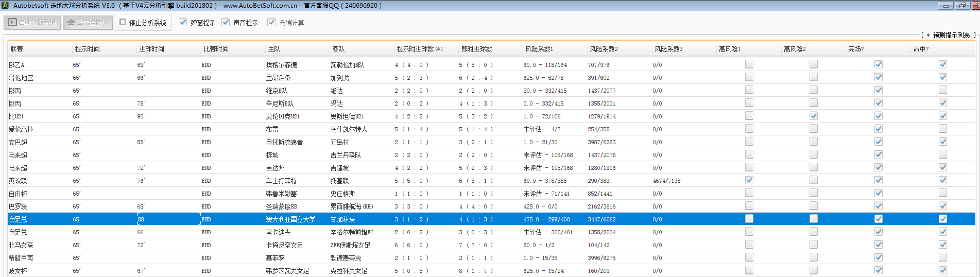Click the 预测提示列表 panel label
This screenshot has width=980, height=277.
951,35
